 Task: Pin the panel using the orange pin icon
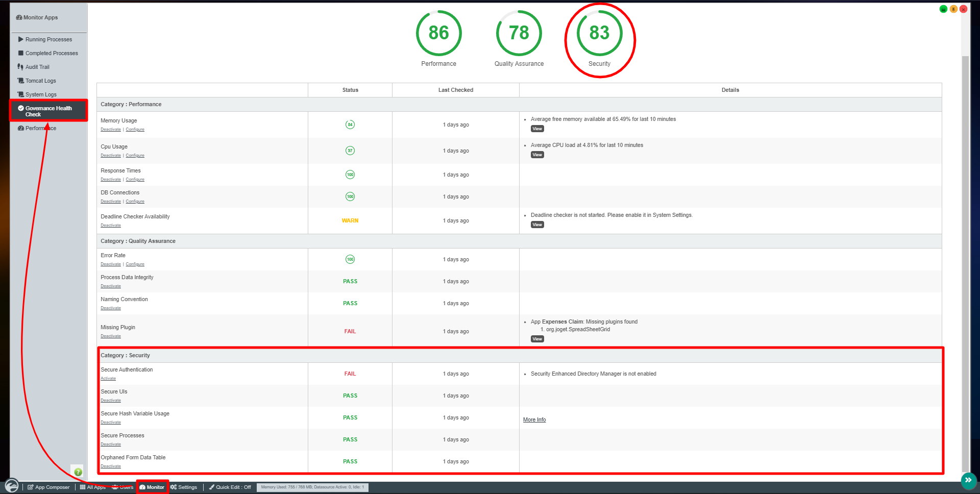click(953, 9)
